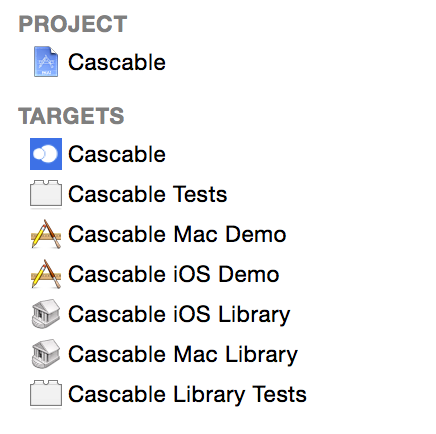Click empty area below Cascable Library Tests
This screenshot has width=436, height=434.
217,423
